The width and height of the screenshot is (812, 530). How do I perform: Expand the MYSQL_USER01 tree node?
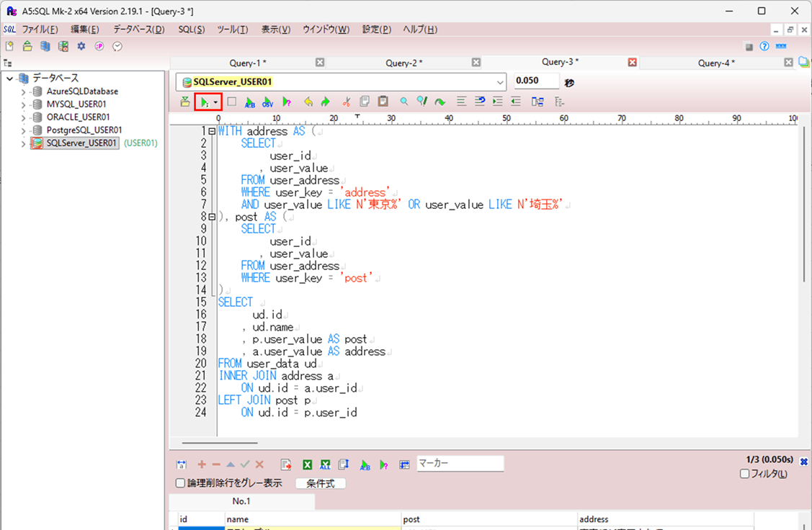pos(24,104)
